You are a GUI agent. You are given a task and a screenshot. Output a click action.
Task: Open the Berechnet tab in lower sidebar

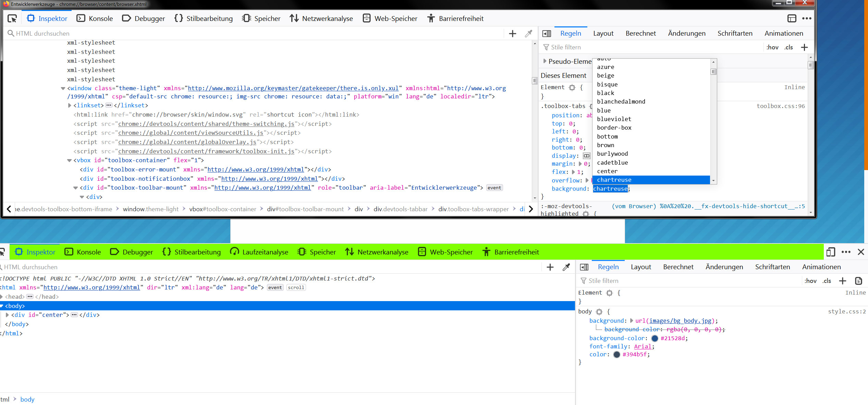tap(678, 267)
